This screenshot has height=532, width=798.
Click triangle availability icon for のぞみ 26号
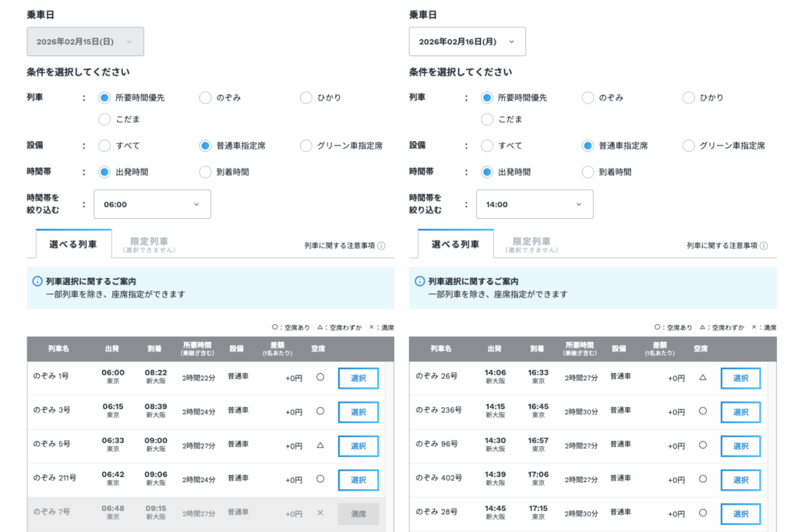click(x=702, y=378)
